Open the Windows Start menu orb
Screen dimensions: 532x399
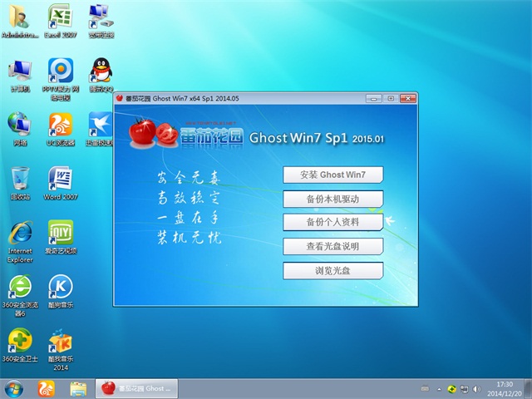[13, 389]
